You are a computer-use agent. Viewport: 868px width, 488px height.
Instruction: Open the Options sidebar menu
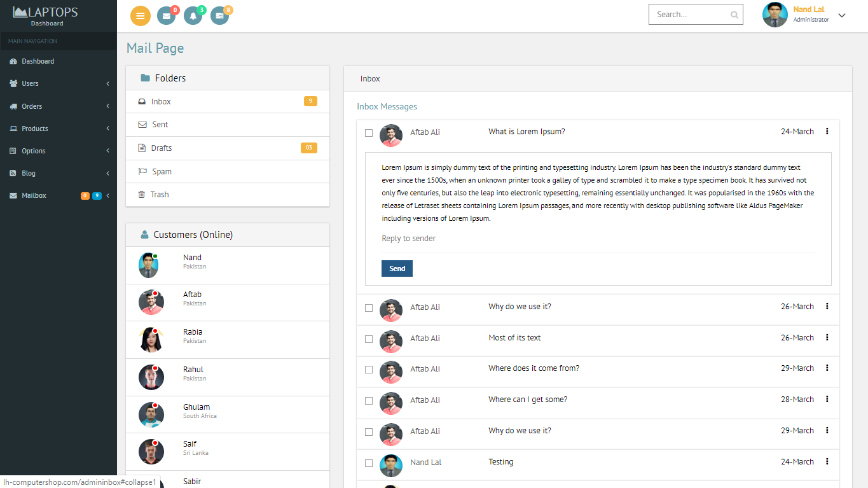pyautogui.click(x=59, y=151)
